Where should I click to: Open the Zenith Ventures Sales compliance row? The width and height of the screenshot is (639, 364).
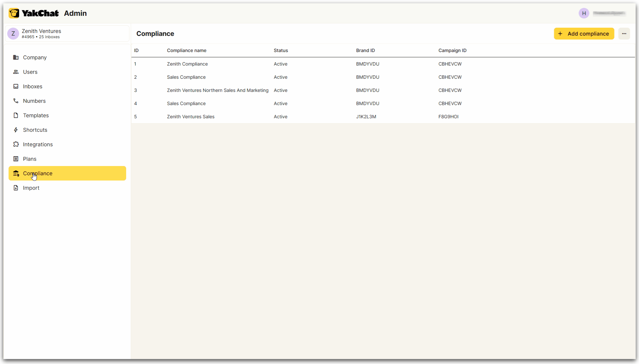(x=190, y=117)
